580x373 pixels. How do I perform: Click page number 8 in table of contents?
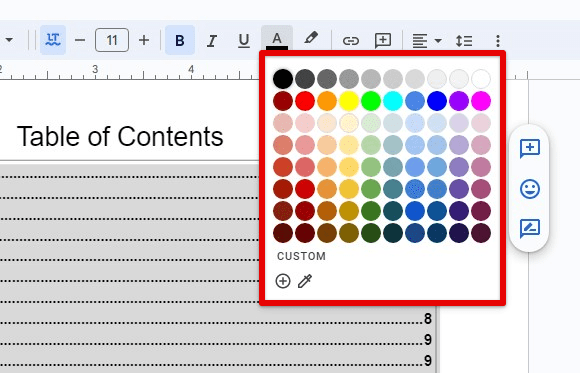pyautogui.click(x=428, y=319)
